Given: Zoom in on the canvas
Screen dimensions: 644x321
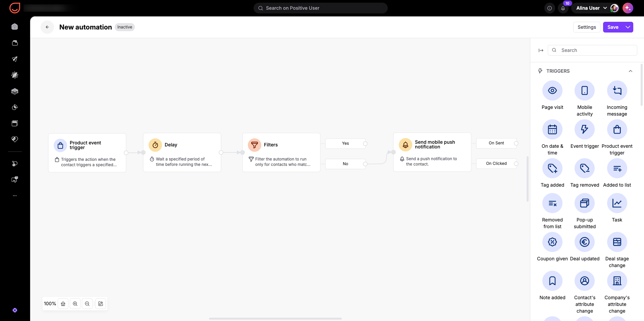Looking at the screenshot, I should 75,304.
